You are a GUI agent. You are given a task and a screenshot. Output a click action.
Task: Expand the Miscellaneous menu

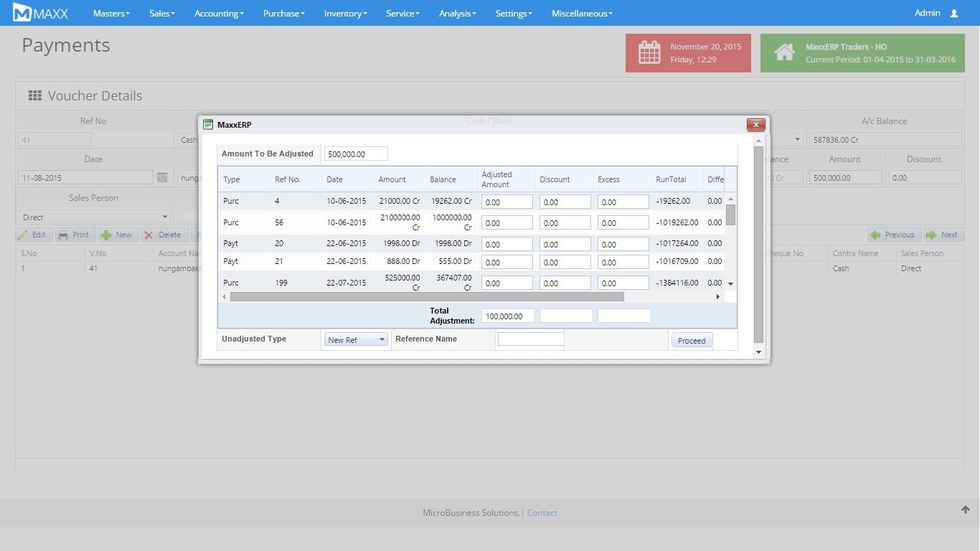tap(582, 13)
